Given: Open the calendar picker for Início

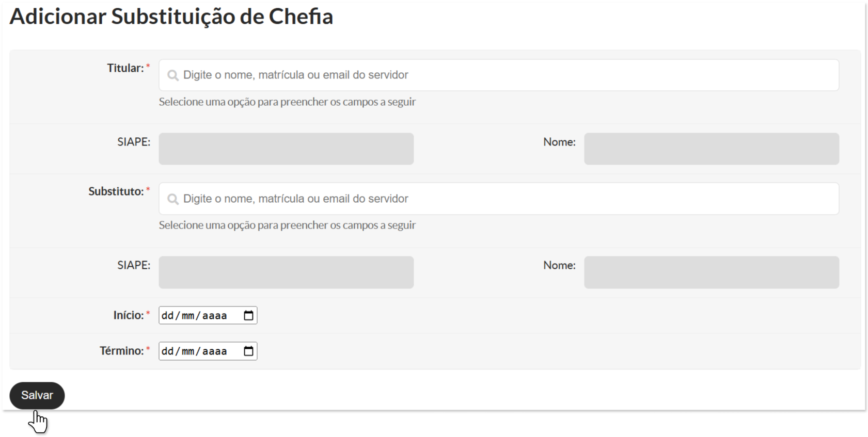Looking at the screenshot, I should tap(248, 315).
